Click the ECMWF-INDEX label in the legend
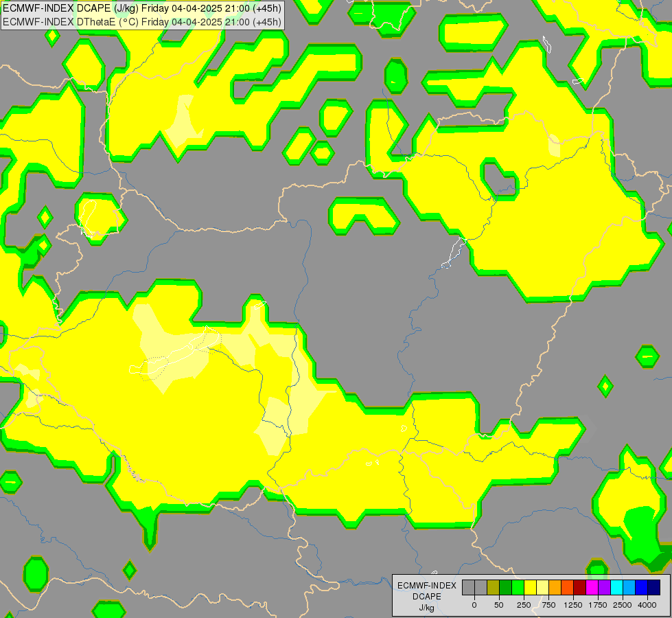 click(427, 586)
